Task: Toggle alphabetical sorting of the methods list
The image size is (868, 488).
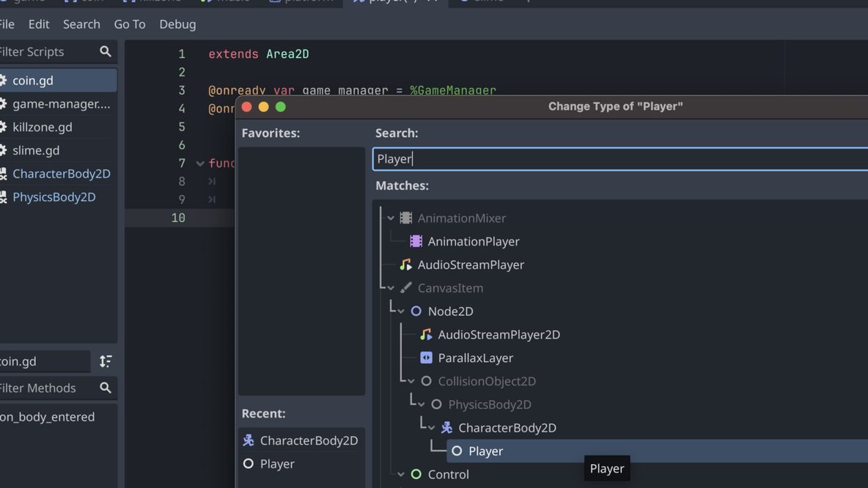Action: 106,361
